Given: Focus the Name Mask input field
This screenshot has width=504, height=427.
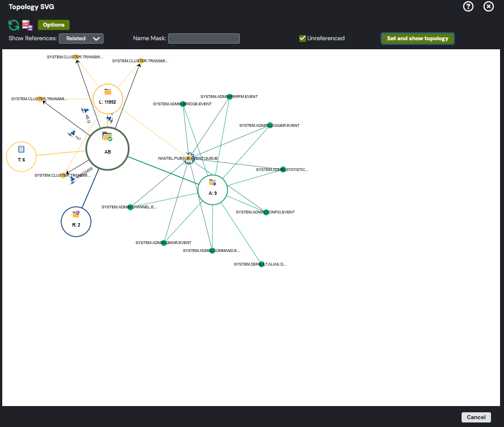Looking at the screenshot, I should pos(204,39).
